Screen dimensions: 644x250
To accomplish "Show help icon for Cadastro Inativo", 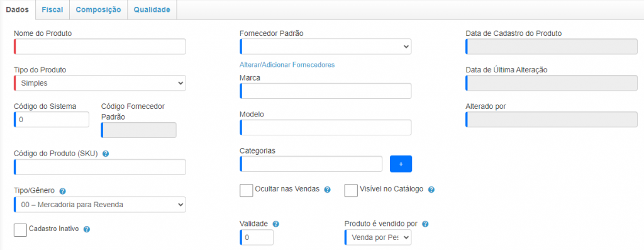I will click(x=87, y=229).
